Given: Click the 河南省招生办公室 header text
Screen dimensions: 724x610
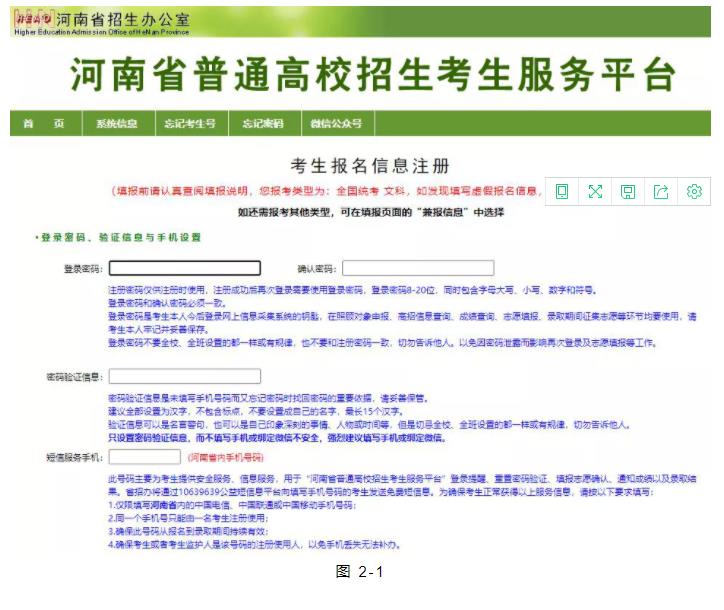Looking at the screenshot, I should 123,19.
